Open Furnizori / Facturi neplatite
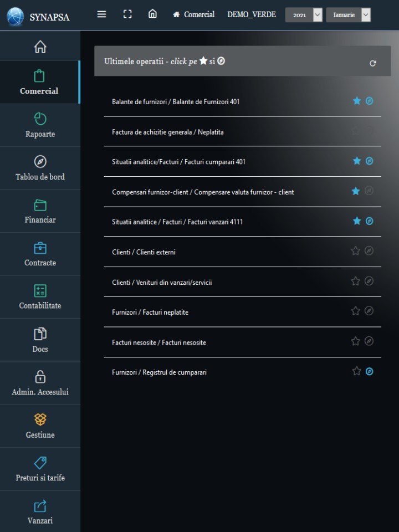 [x=150, y=312]
